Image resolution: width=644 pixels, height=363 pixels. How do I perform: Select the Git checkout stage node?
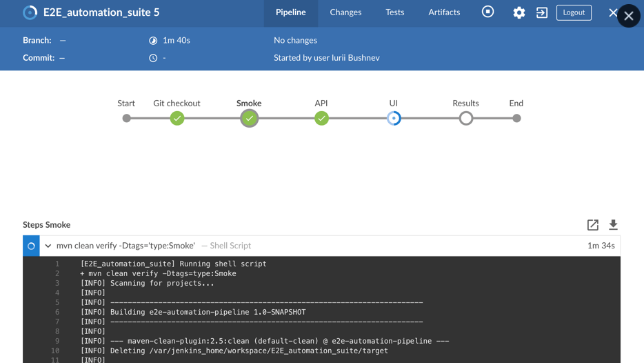pos(177,118)
